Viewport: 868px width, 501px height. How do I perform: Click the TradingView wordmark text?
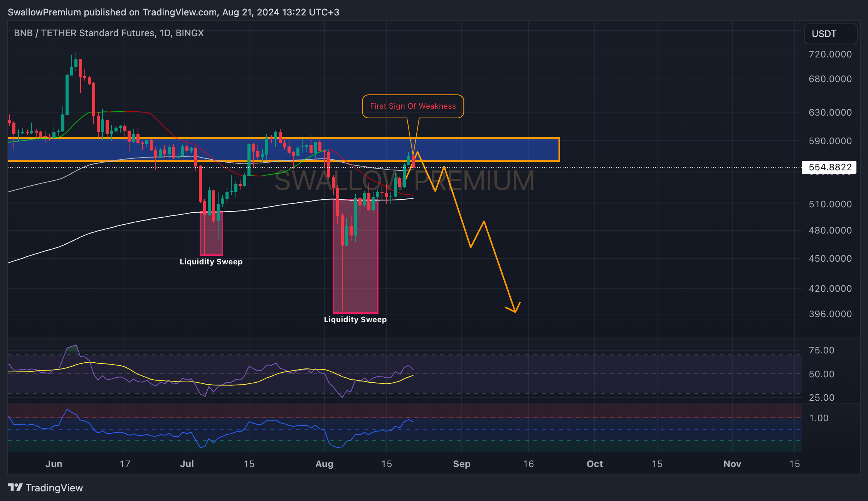54,488
